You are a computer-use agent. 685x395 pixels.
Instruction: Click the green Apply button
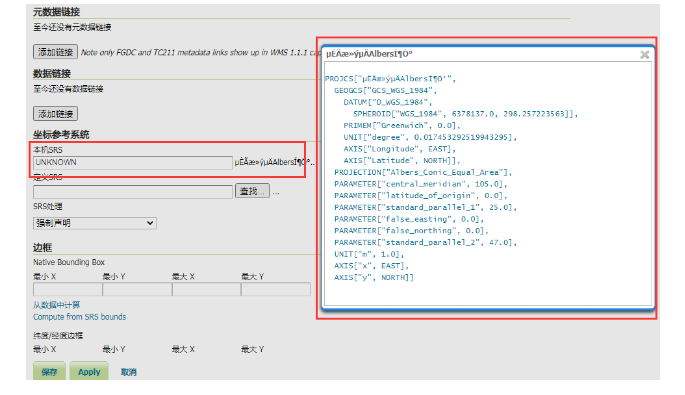(x=89, y=371)
